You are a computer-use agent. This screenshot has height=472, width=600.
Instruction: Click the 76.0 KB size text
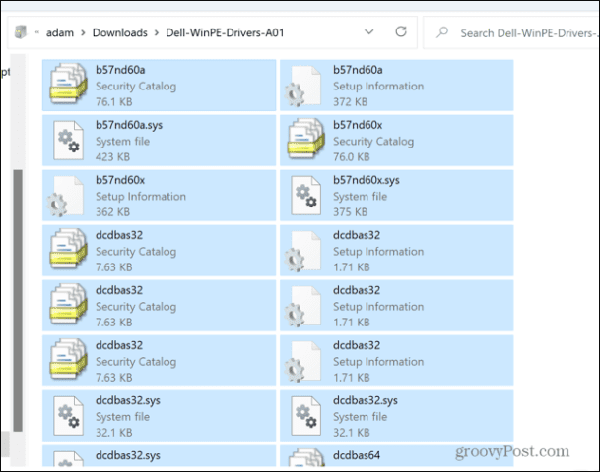(x=351, y=157)
